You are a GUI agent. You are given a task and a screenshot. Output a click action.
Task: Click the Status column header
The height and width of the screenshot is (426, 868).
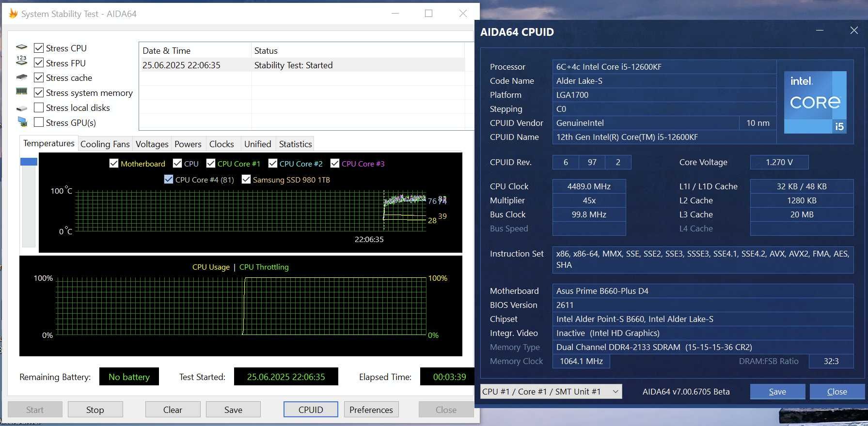tap(358, 50)
